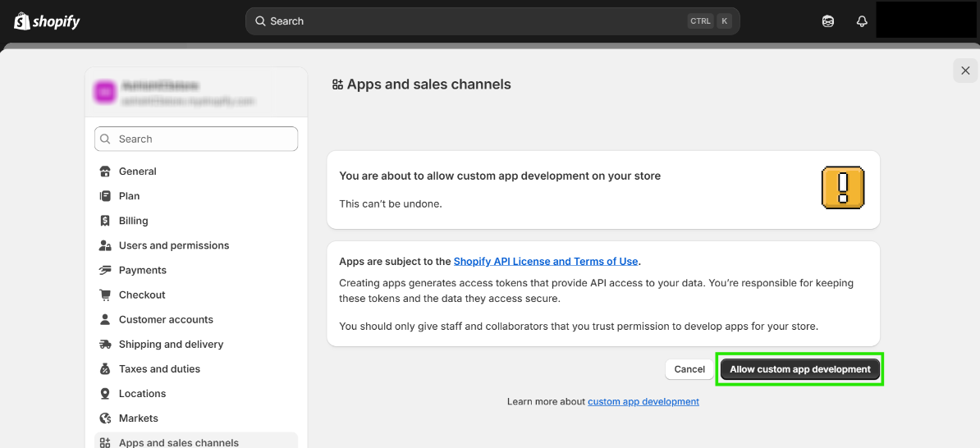Viewport: 980px width, 448px height.
Task: Click the Payments icon in sidebar
Action: coord(105,270)
